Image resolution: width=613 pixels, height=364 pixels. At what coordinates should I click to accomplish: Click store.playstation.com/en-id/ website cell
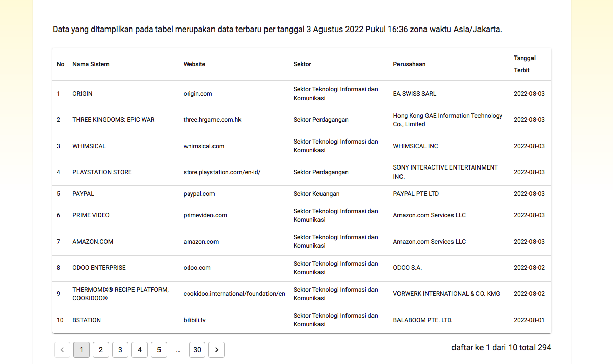222,172
